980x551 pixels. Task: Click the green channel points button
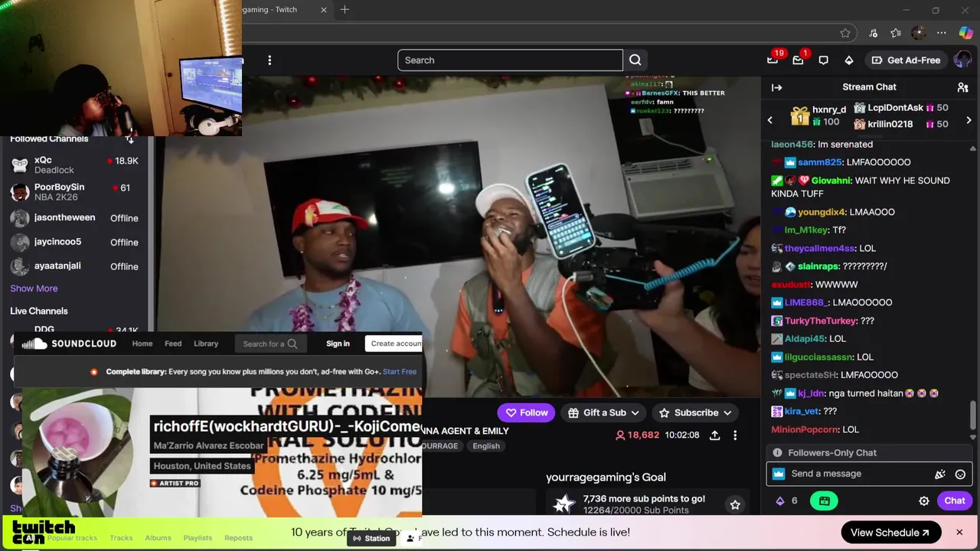[824, 500]
